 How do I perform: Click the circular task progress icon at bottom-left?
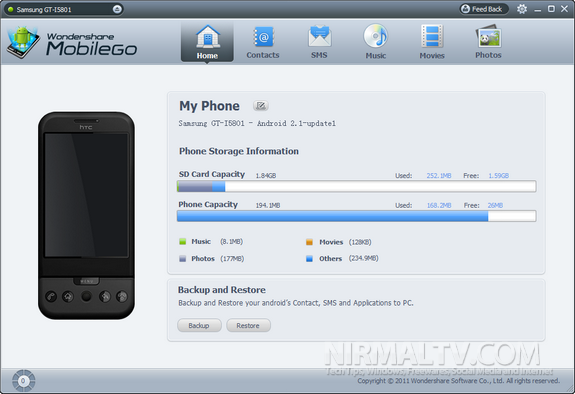pyautogui.click(x=23, y=381)
